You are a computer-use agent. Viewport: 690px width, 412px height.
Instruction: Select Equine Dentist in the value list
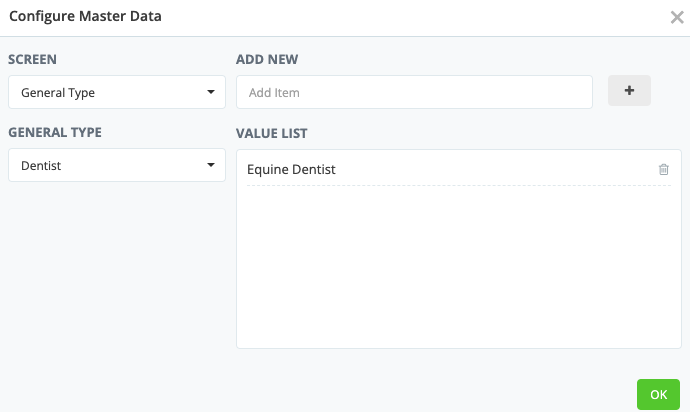(x=292, y=170)
